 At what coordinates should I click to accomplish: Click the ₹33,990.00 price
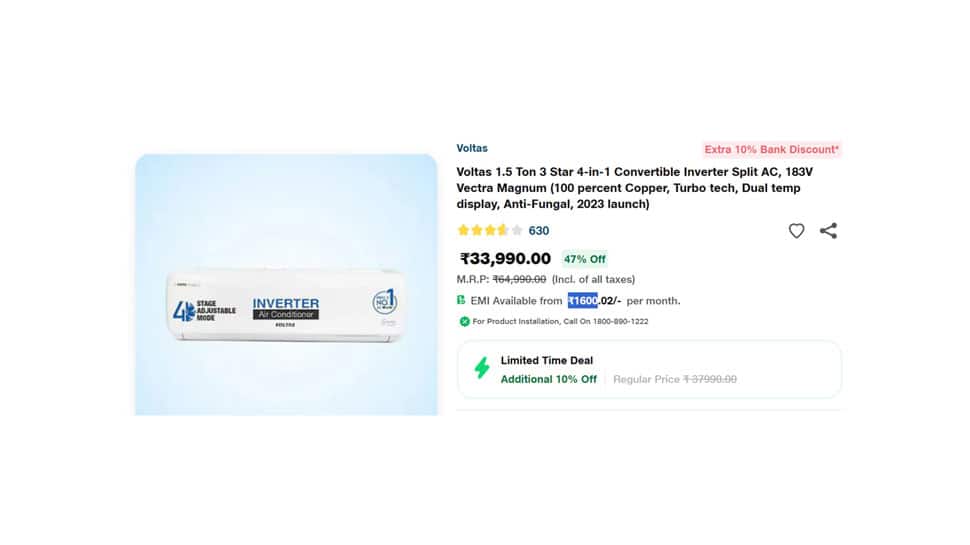click(x=505, y=259)
